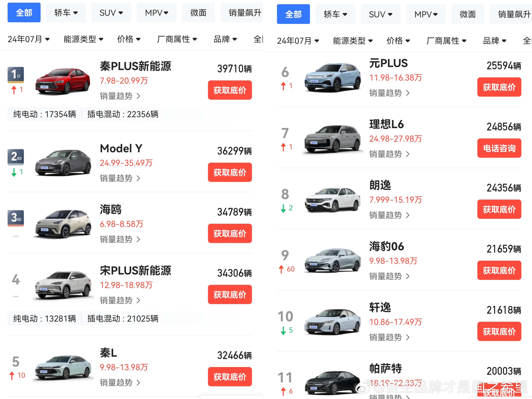Select 微面 tab in right panel

pyautogui.click(x=468, y=14)
